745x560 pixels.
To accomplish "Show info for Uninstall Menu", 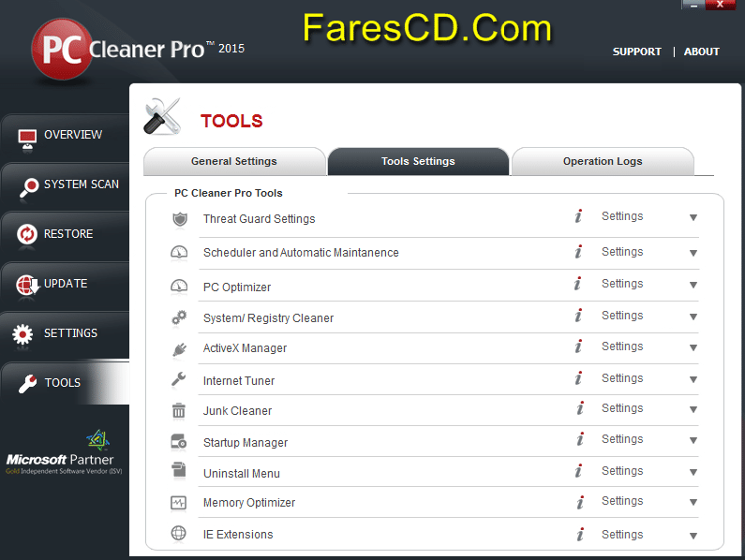I will coord(578,471).
